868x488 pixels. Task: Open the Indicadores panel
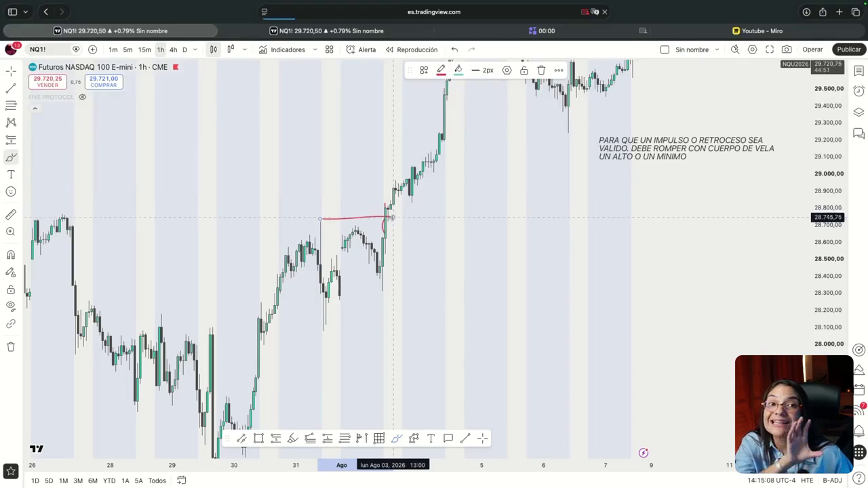click(282, 49)
